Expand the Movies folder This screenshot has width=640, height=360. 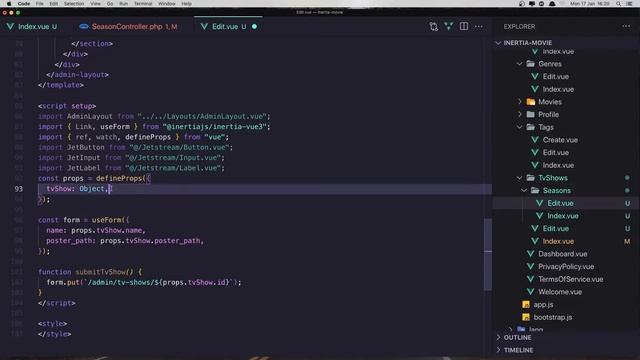520,102
